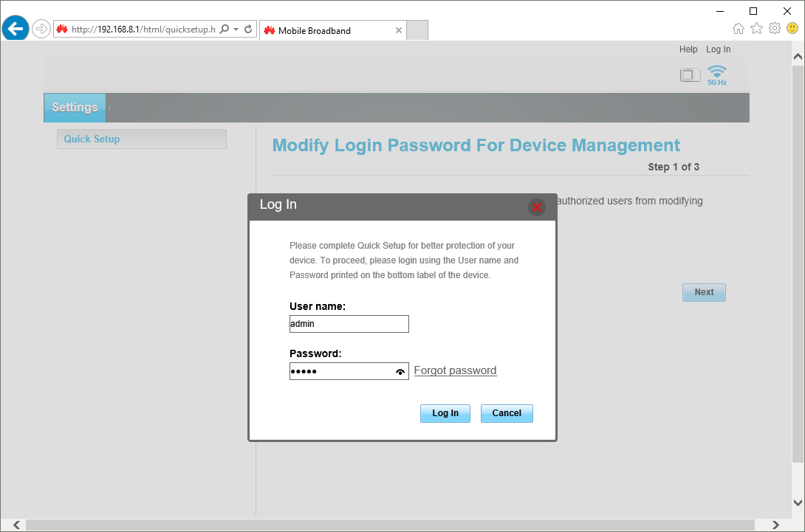Viewport: 805px width, 532px height.
Task: Cancel the login dialog
Action: tap(507, 413)
